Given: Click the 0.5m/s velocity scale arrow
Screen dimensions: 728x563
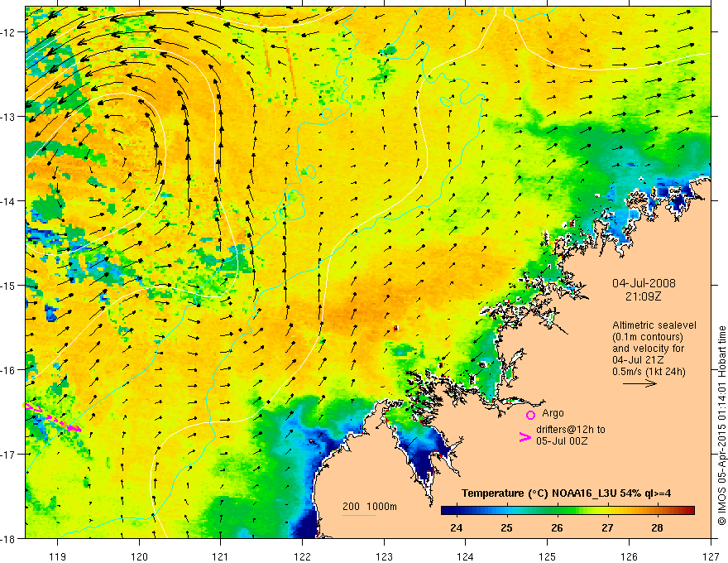Looking at the screenshot, I should point(639,383).
